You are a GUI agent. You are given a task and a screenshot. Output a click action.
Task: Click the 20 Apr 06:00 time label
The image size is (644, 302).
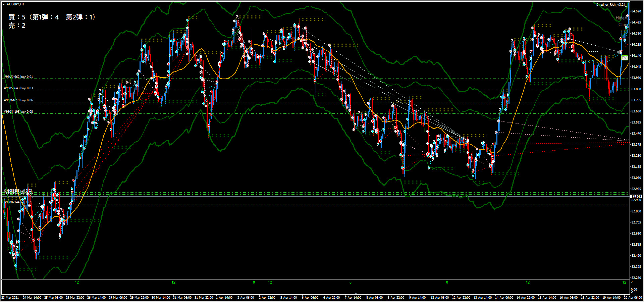(633, 298)
